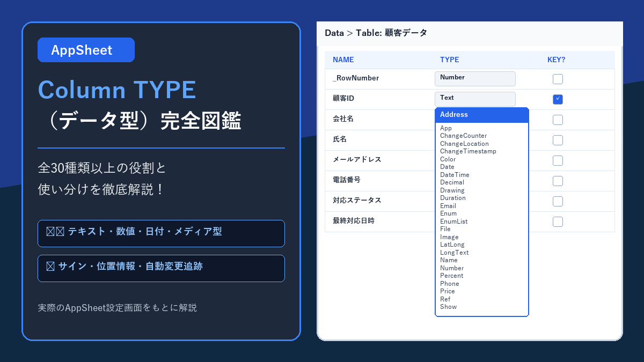Select ChangeLocation type option
Image resolution: width=644 pixels, height=362 pixels.
pyautogui.click(x=464, y=144)
